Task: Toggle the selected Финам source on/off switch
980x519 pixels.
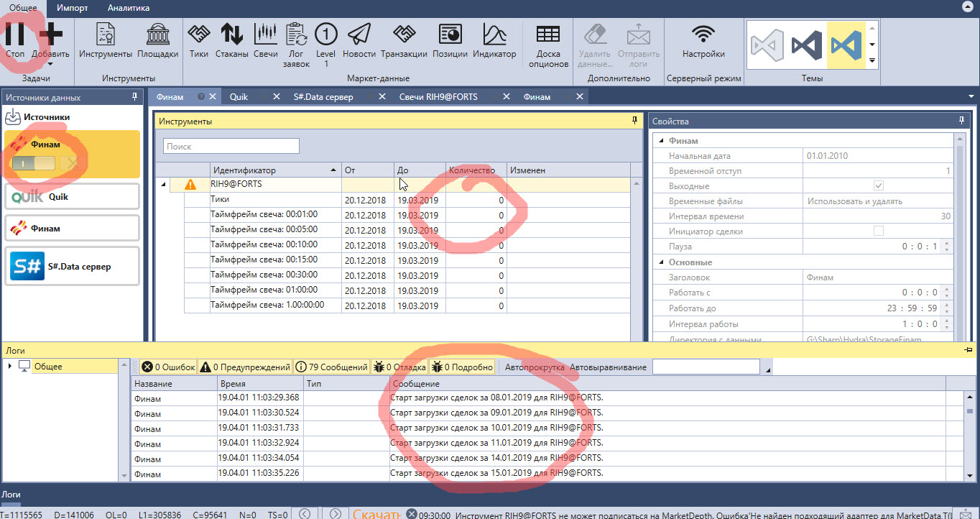Action: (33, 164)
